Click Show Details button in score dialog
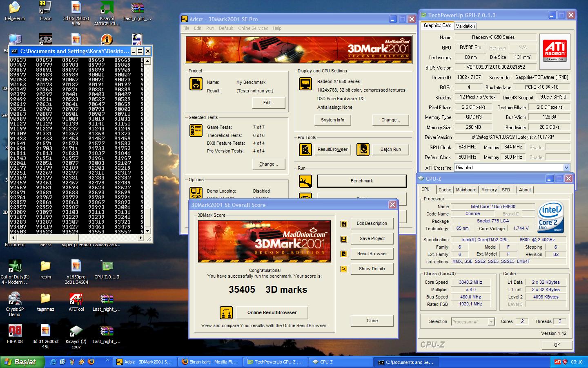Viewport: 588px width, 368px height. [372, 269]
